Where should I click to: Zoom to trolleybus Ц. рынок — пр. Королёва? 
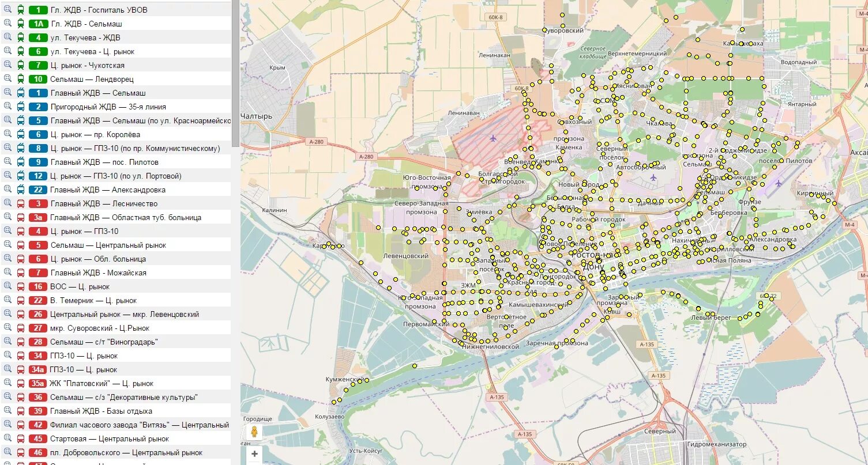coord(8,134)
